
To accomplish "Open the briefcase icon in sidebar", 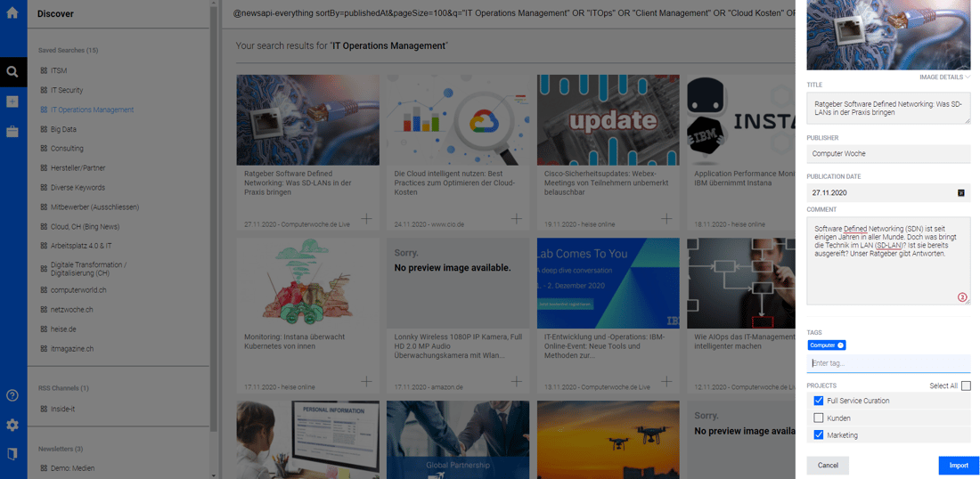I will click(12, 132).
